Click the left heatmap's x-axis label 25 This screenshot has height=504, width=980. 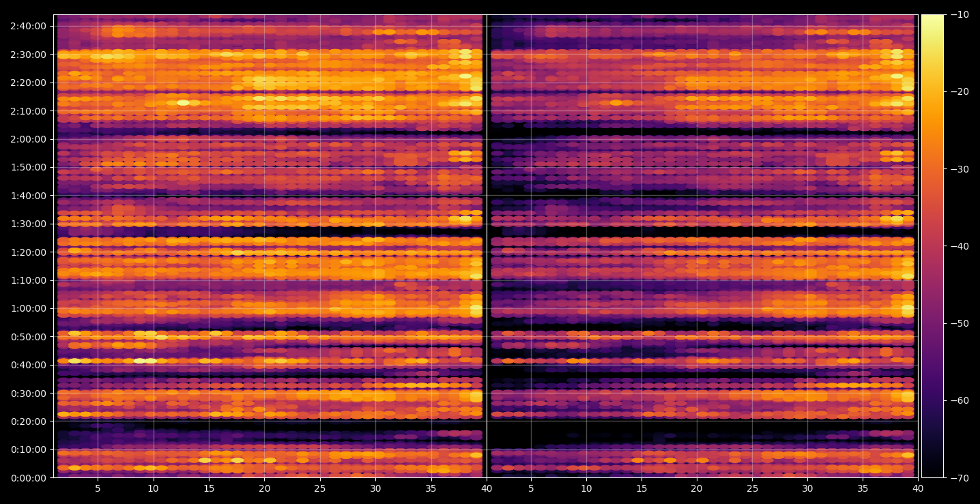(x=320, y=488)
